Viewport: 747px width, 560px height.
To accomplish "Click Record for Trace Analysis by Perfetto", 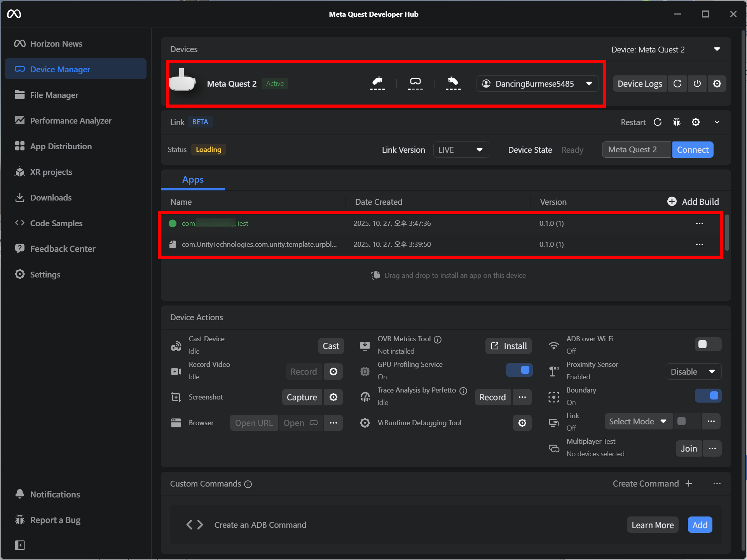I will 492,397.
